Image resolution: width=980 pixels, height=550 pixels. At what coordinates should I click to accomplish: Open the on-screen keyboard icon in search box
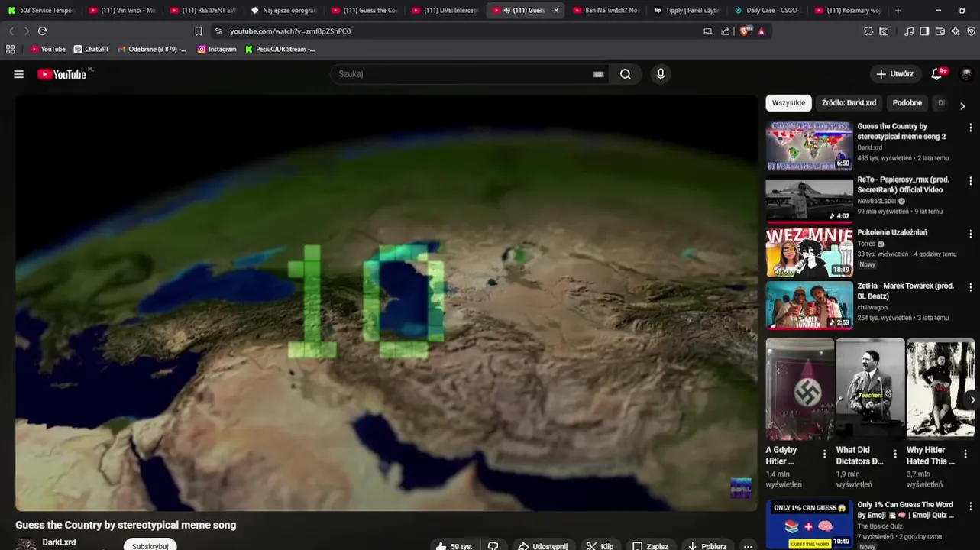pyautogui.click(x=599, y=74)
